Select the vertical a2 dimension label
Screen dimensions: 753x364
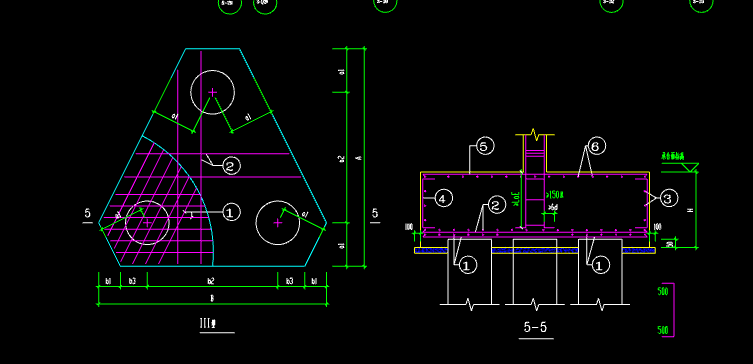[341, 158]
